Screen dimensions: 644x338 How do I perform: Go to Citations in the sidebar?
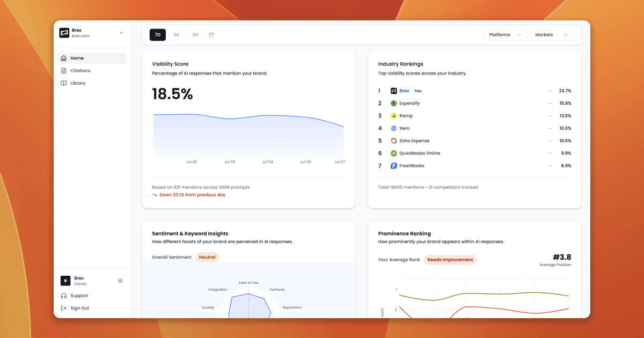[80, 71]
